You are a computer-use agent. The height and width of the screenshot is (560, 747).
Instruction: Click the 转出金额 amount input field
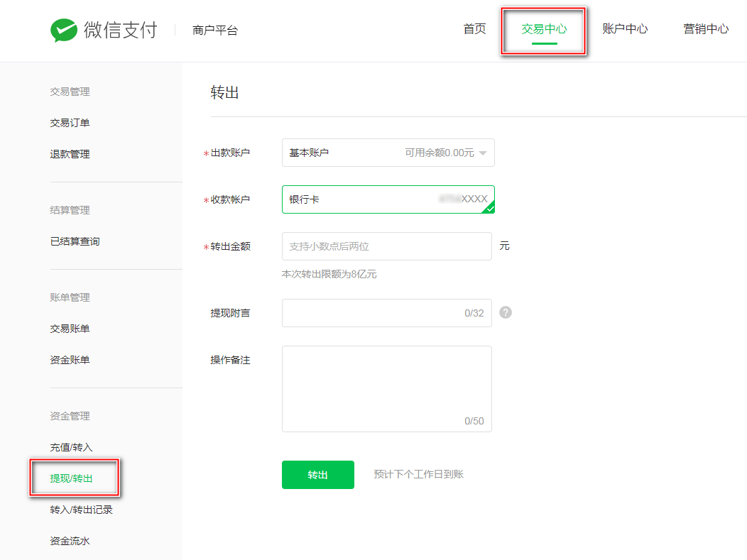pos(386,246)
